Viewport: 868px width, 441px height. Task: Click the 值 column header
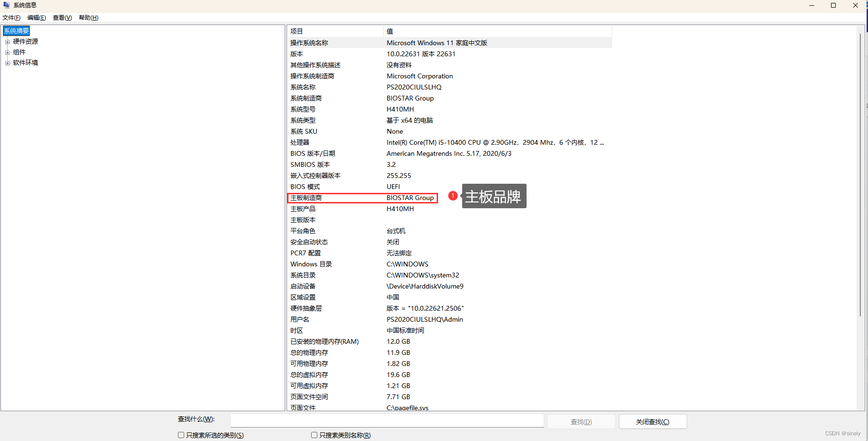tap(498, 31)
